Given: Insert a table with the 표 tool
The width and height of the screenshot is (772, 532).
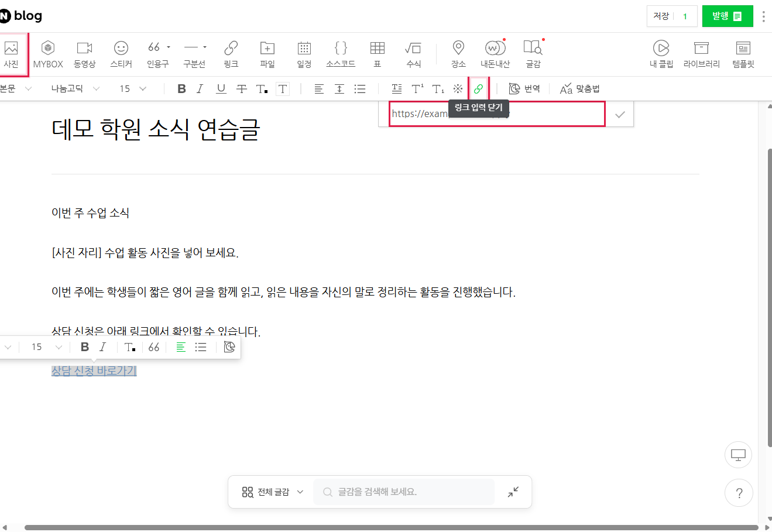Looking at the screenshot, I should [x=378, y=54].
